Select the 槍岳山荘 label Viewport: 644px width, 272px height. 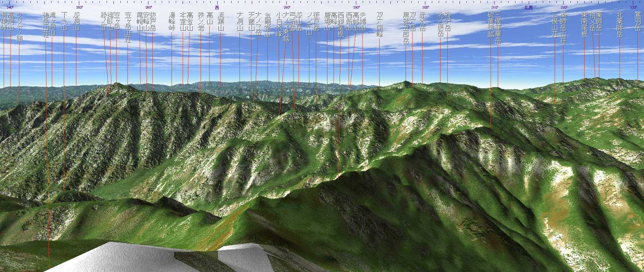(46, 24)
